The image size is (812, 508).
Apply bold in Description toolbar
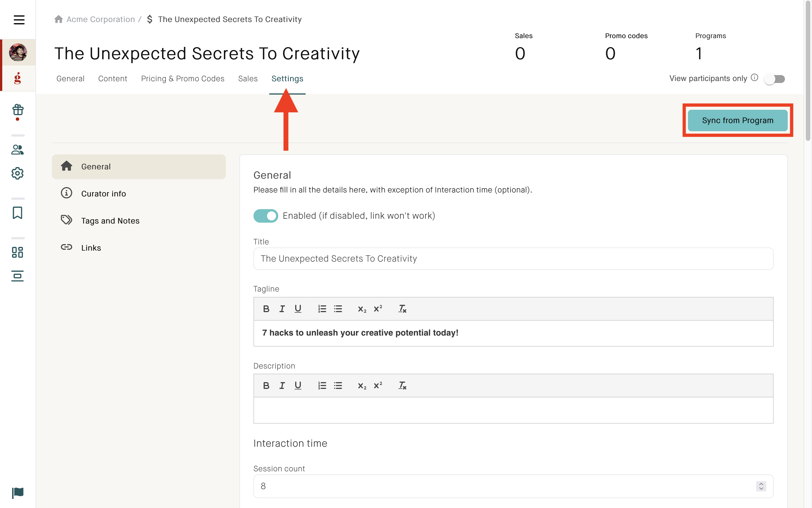(266, 386)
